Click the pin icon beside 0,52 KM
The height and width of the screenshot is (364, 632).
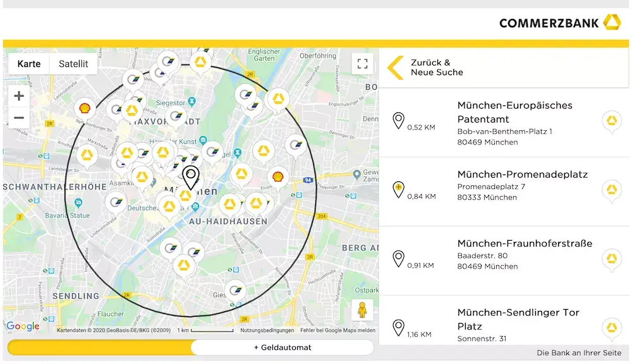pyautogui.click(x=398, y=121)
